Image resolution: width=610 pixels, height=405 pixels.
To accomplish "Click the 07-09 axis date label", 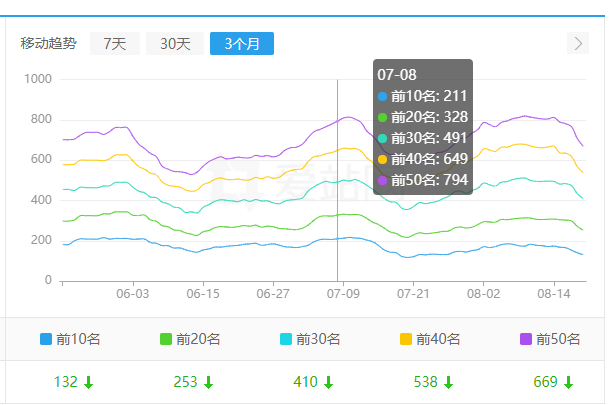I will pyautogui.click(x=343, y=294).
